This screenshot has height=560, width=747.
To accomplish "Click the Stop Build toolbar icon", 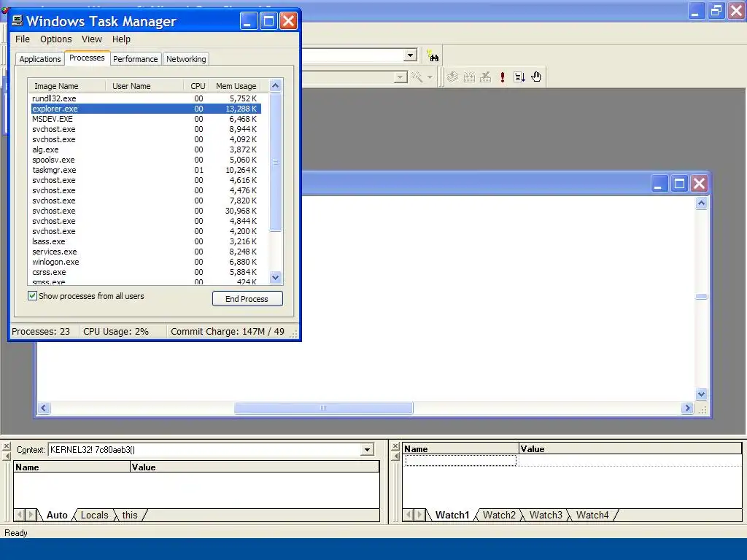I will 485,77.
